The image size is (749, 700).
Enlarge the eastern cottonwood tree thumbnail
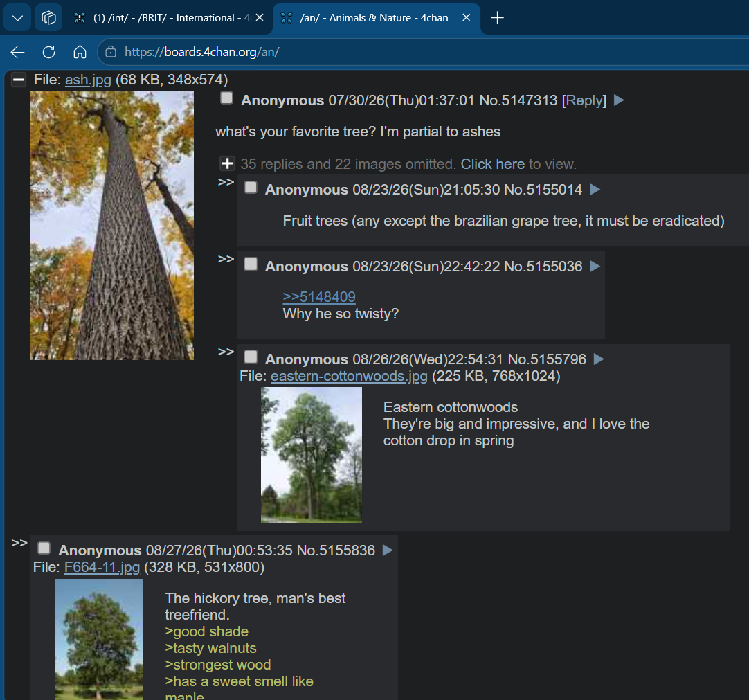click(312, 455)
